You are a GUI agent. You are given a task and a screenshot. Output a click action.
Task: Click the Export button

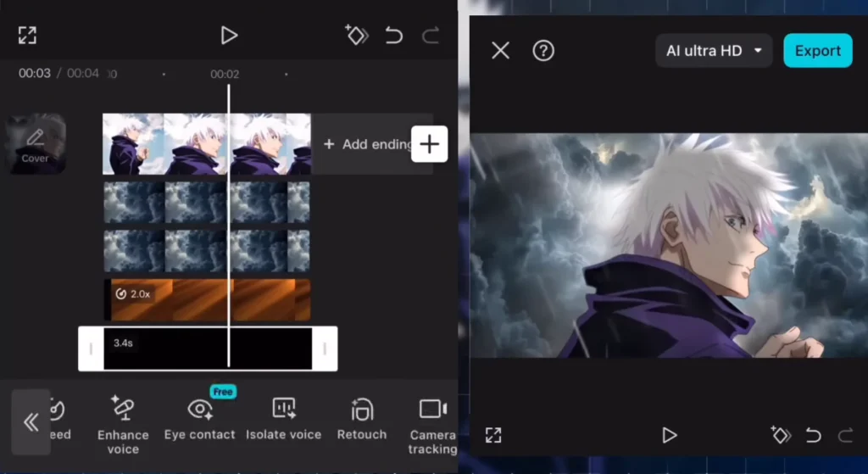818,50
